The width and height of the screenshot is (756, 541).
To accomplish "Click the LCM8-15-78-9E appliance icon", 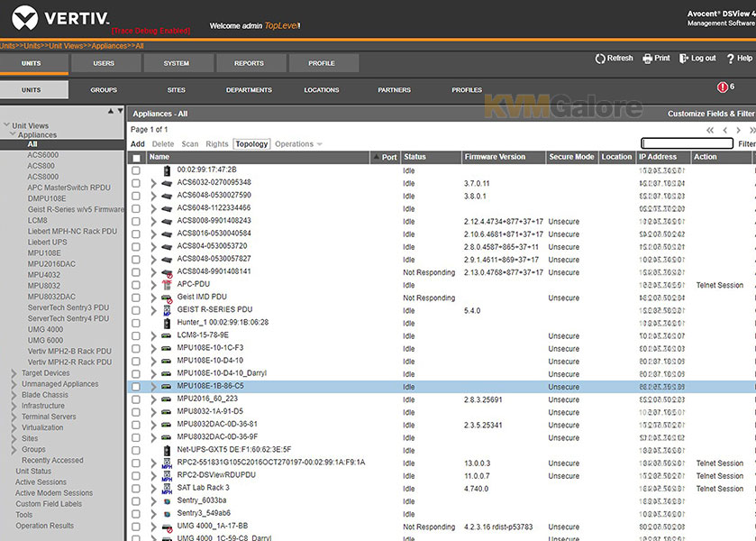I will [x=167, y=335].
